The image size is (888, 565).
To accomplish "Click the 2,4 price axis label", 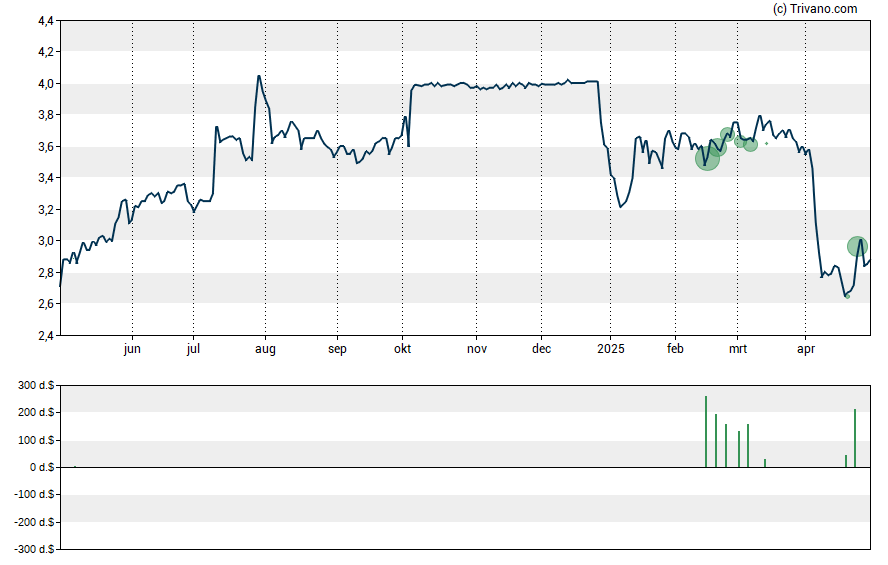I will (46, 336).
